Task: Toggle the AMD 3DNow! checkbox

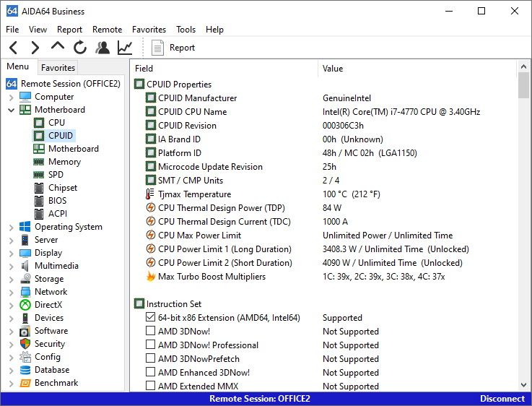Action: point(150,331)
